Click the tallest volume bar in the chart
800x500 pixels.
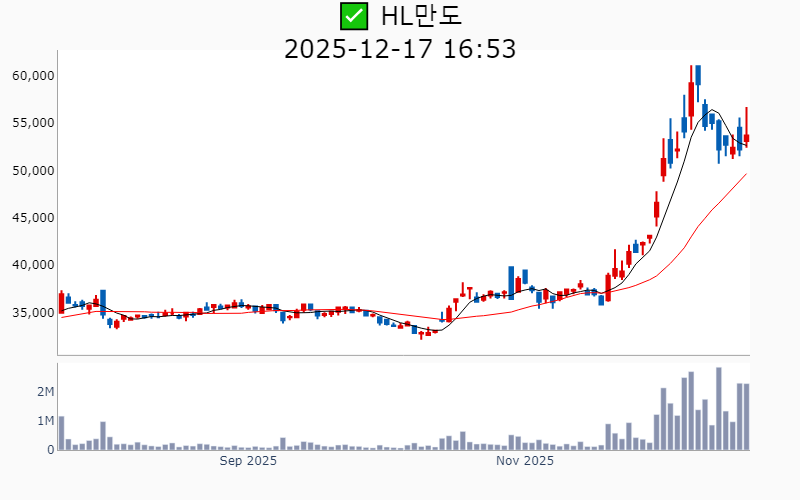pos(719,408)
